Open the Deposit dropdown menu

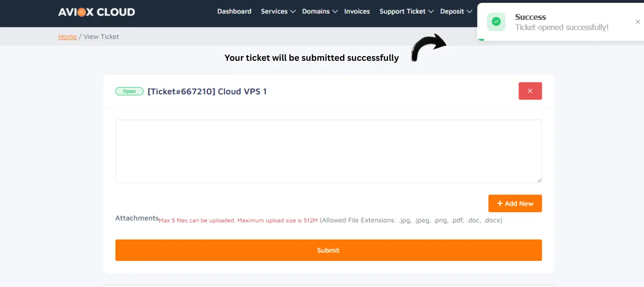click(456, 11)
